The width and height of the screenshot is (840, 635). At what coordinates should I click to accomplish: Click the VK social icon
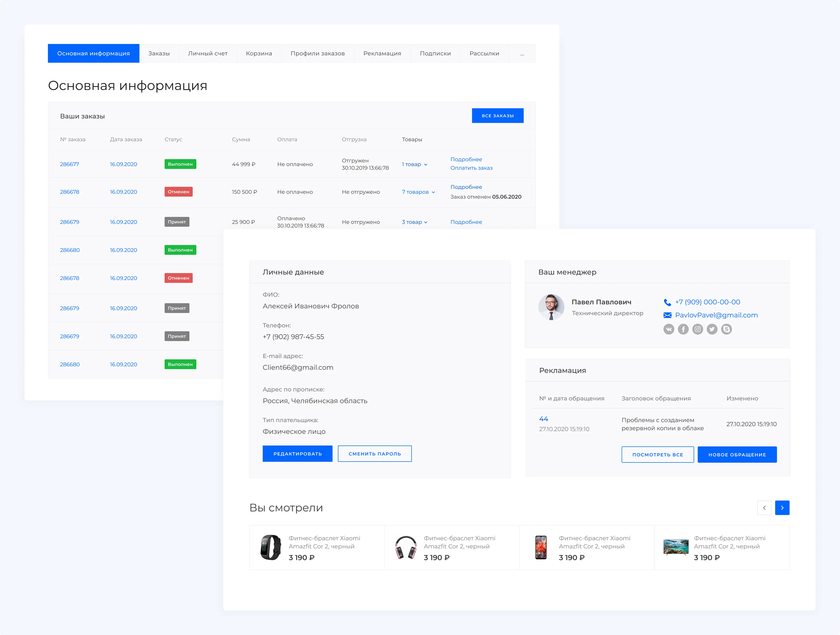pyautogui.click(x=668, y=329)
